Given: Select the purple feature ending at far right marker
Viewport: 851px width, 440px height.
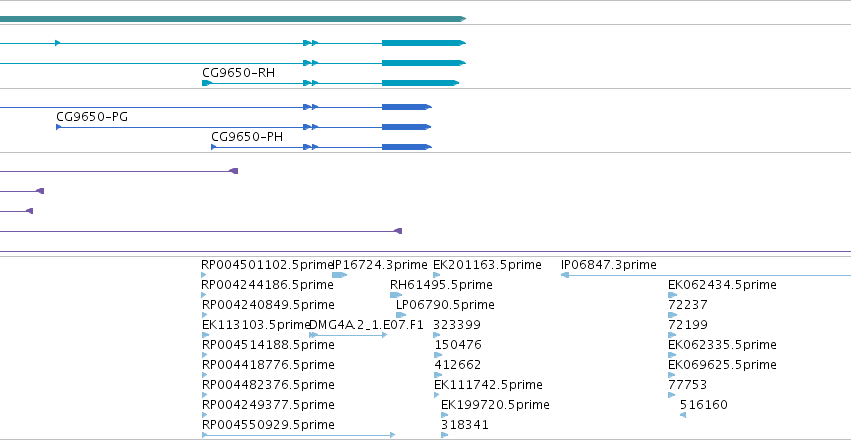Looking at the screenshot, I should (201, 231).
